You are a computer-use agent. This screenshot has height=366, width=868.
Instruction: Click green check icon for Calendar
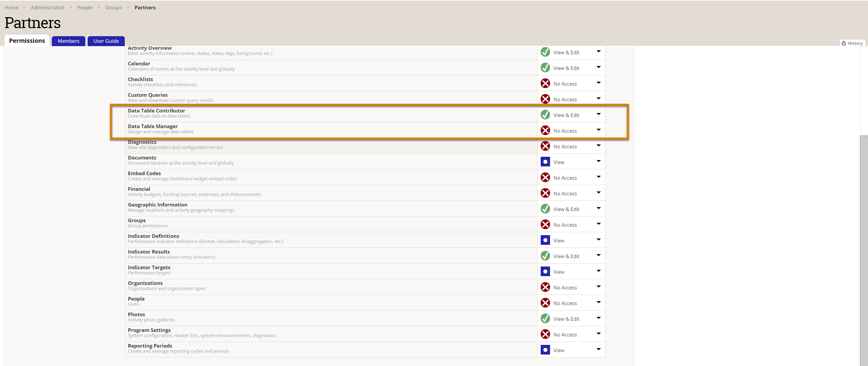pos(545,68)
